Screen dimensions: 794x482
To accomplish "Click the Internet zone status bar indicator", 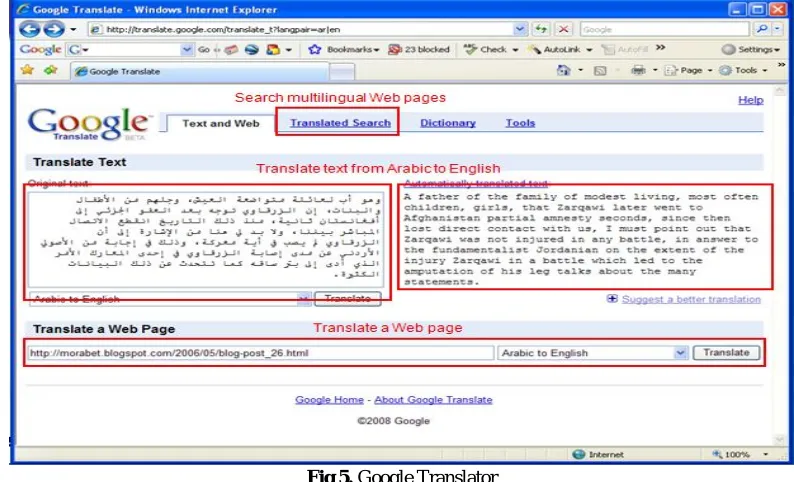I will point(598,454).
